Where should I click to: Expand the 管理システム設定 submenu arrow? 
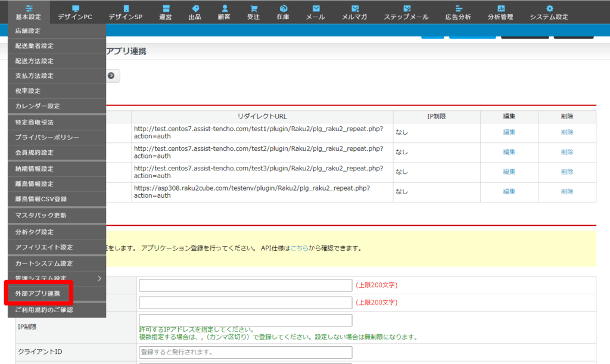[99, 278]
